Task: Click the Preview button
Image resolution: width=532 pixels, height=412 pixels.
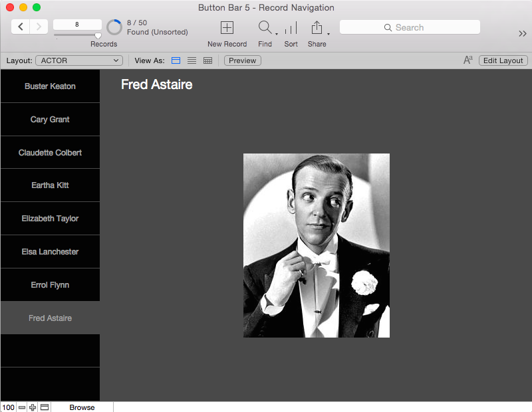Action: [243, 60]
